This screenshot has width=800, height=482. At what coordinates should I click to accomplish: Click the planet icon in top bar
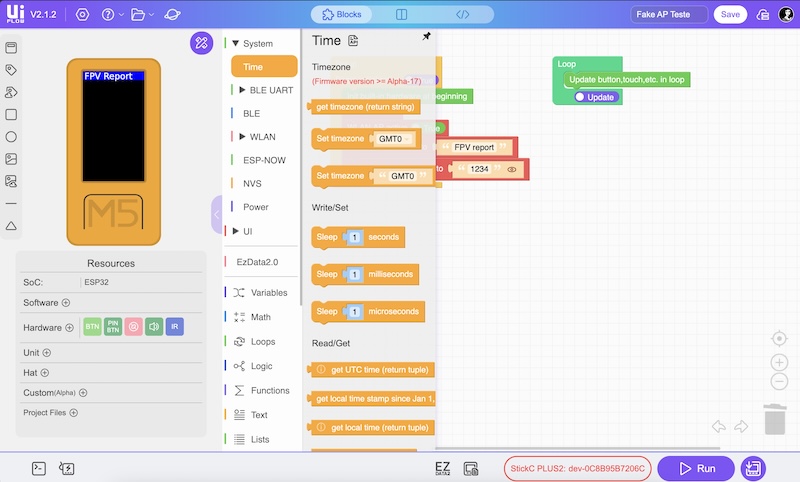tap(173, 15)
